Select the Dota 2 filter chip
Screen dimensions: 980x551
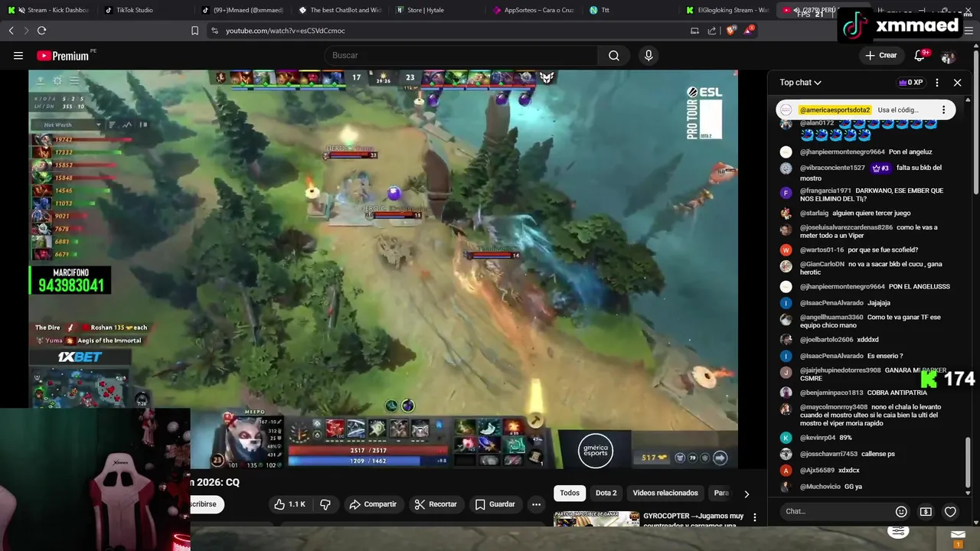pos(606,494)
